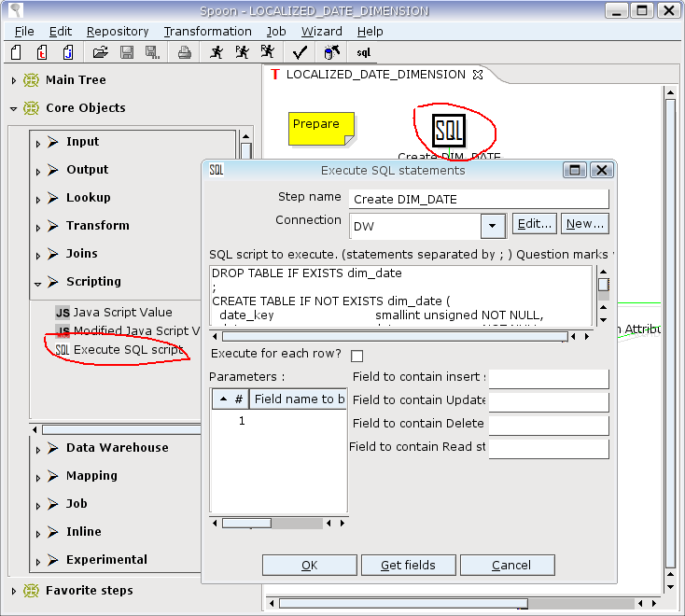Viewport: 685px width, 616px height.
Task: Click the Get fields button
Action: point(408,566)
